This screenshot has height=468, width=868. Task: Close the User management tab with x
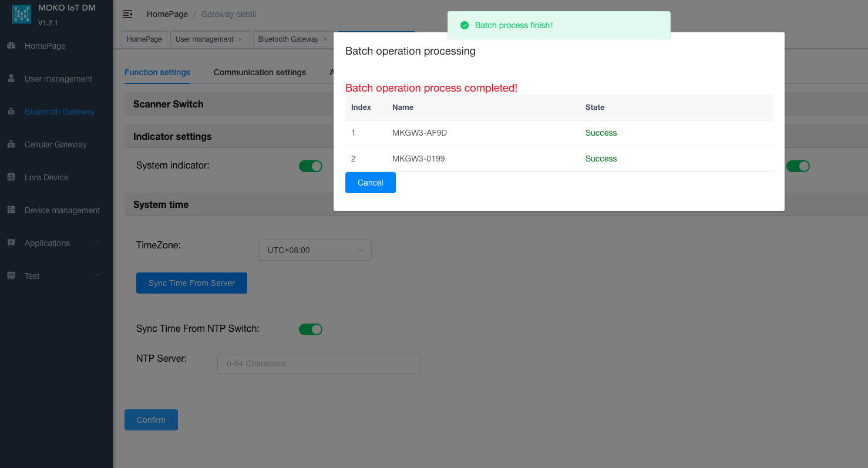pyautogui.click(x=240, y=39)
